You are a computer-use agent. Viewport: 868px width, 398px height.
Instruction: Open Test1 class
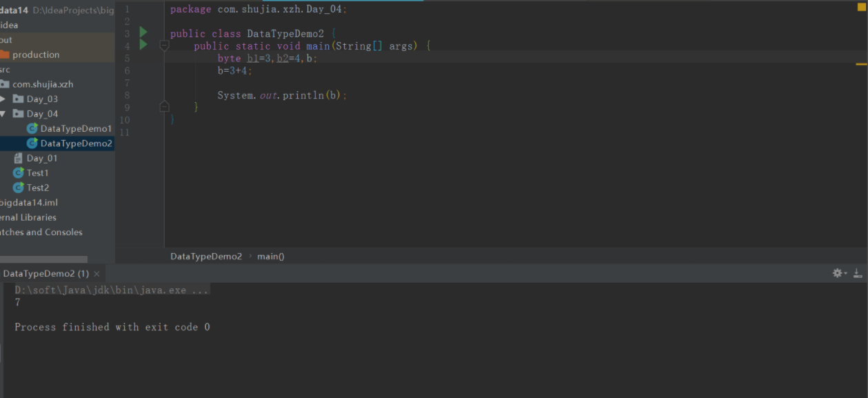(x=38, y=172)
